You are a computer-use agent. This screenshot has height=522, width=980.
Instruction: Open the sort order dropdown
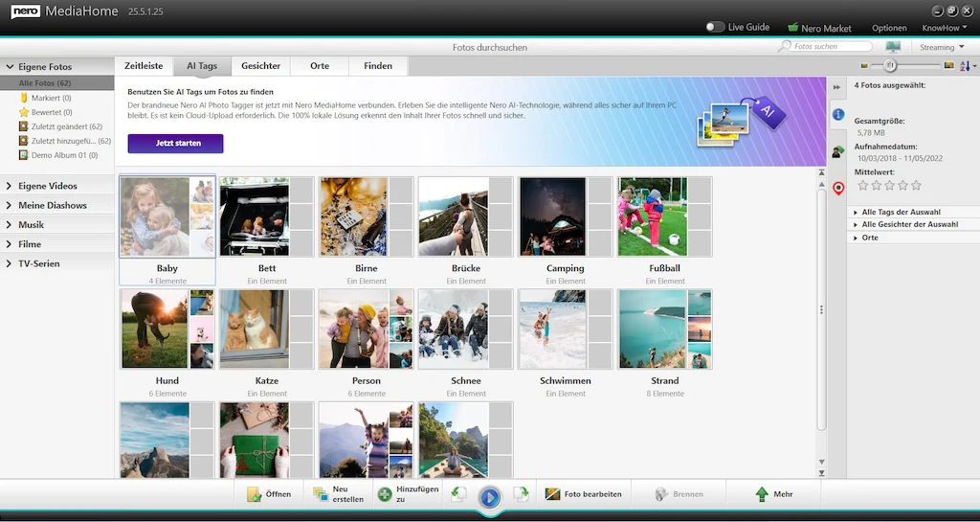pos(968,66)
